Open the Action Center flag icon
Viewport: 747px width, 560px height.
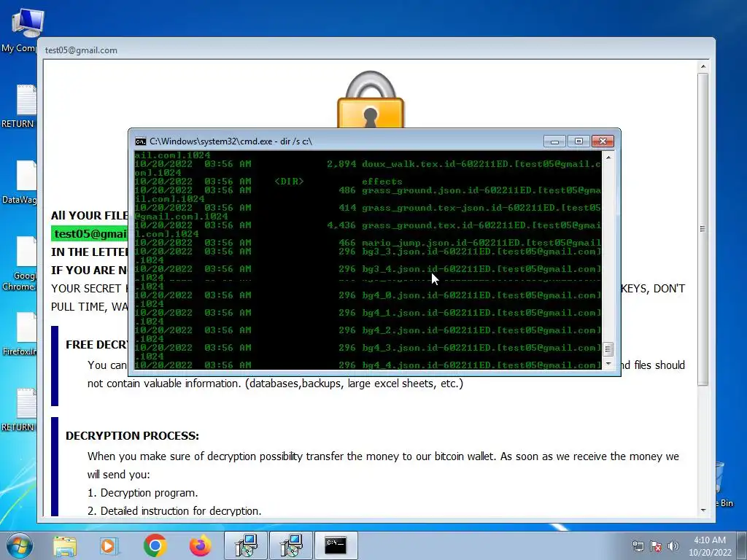pos(656,546)
